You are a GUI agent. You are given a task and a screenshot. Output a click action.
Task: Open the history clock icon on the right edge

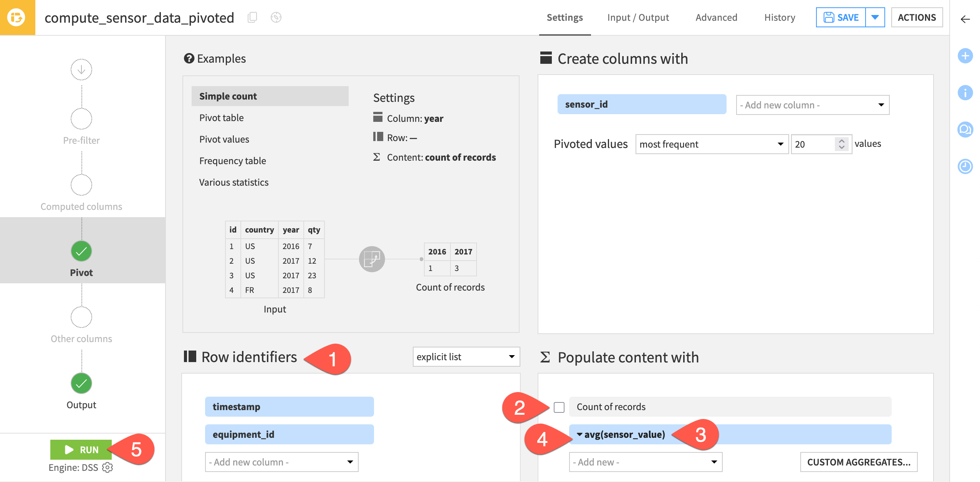pyautogui.click(x=966, y=167)
